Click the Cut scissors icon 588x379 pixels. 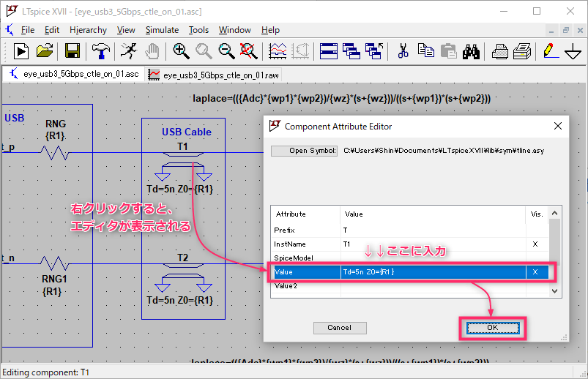[403, 51]
